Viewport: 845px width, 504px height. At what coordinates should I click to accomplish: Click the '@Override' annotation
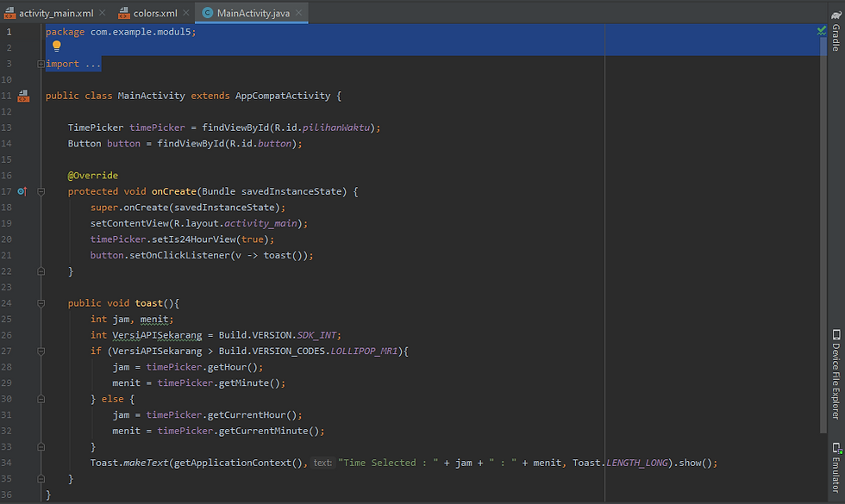point(93,176)
